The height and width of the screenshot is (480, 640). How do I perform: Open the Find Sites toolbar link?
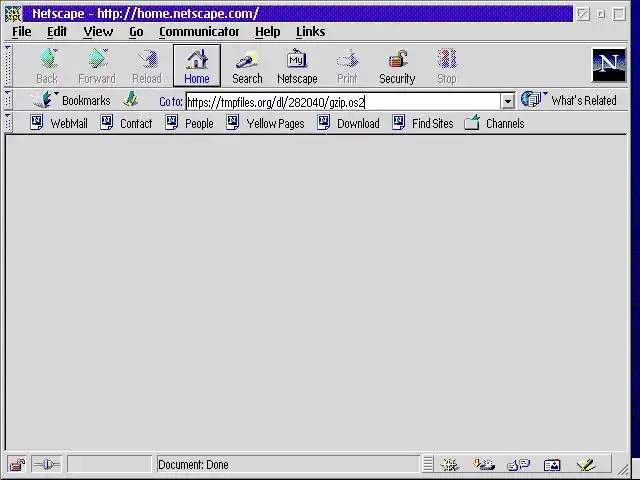pyautogui.click(x=423, y=123)
